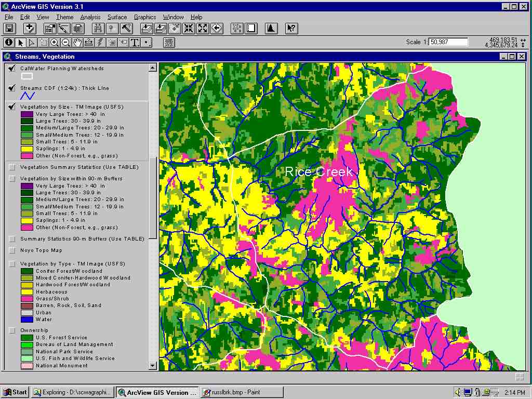Open Theme Properties from the toolbar
This screenshot has height=399, width=532.
point(50,29)
